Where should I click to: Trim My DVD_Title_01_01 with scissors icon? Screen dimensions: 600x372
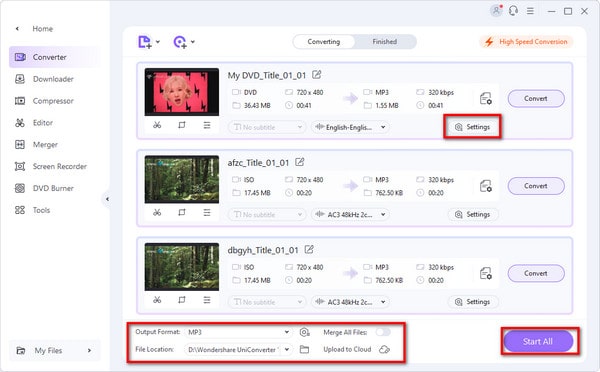pyautogui.click(x=157, y=125)
